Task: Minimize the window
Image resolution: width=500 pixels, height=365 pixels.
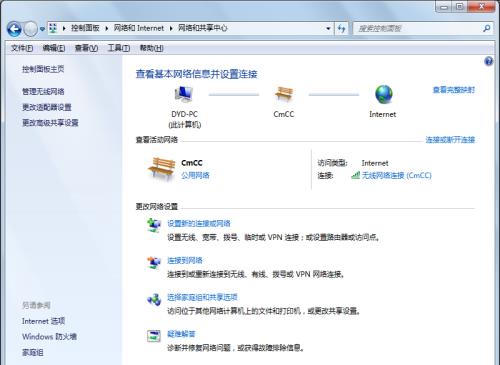Action: (444, 7)
